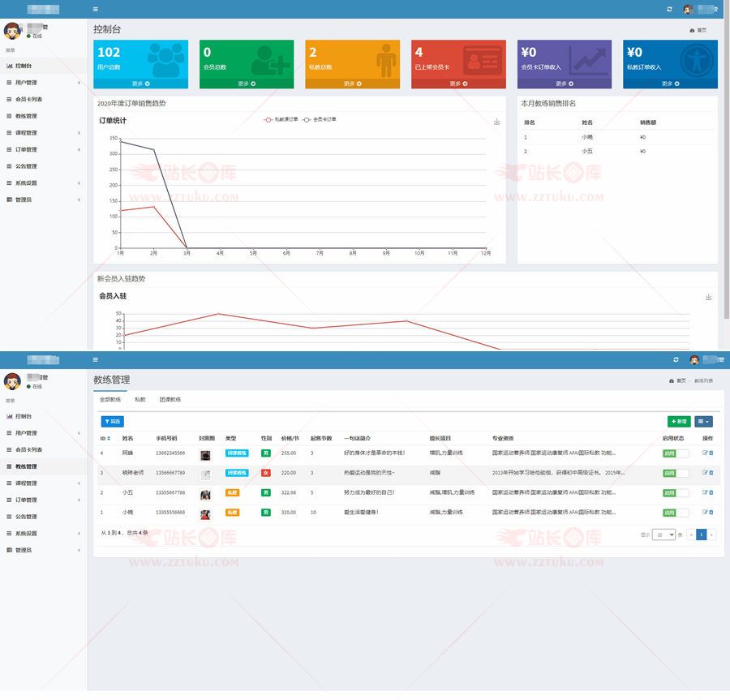
Task: Click the hamburger menu icon above 教练管理 title
Action: pyautogui.click(x=96, y=359)
